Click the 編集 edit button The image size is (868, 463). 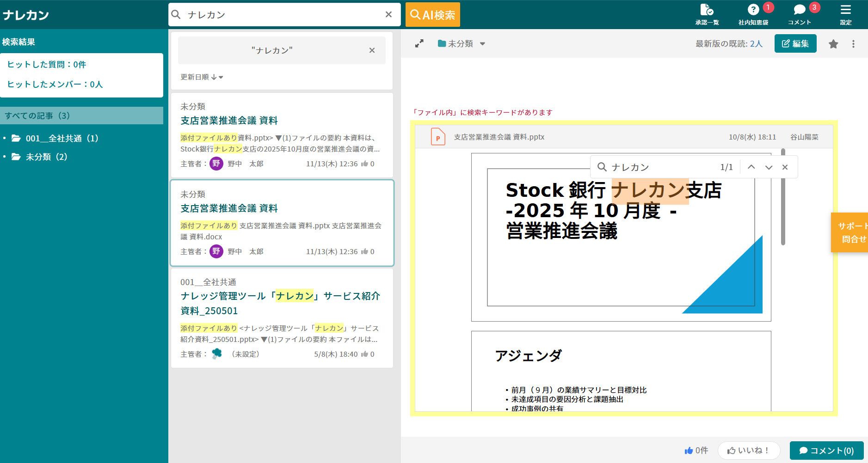coord(795,43)
